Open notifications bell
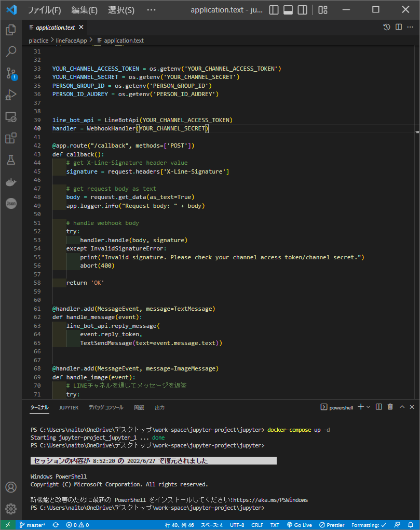420x530 pixels. pos(411,525)
